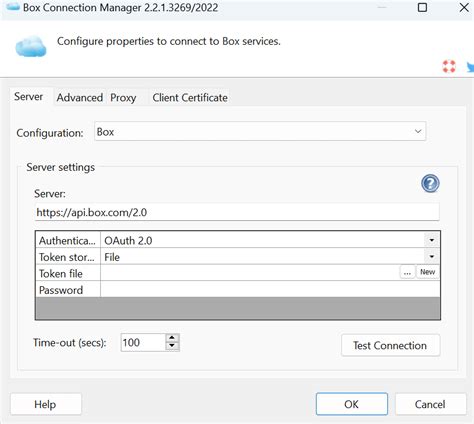Select the Token storage row label
Image resolution: width=474 pixels, height=424 pixels.
click(x=68, y=257)
